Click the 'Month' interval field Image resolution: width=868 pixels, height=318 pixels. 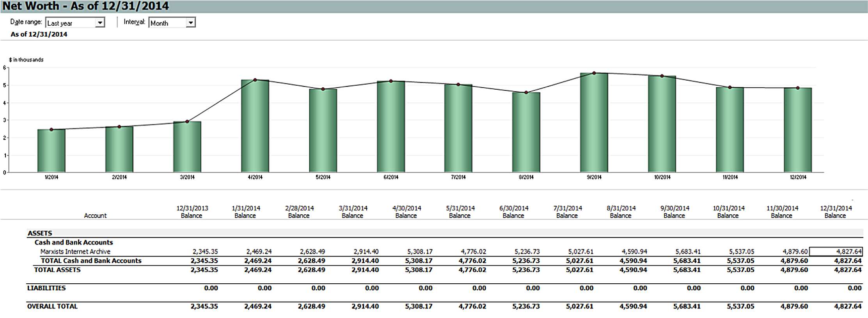tap(167, 23)
